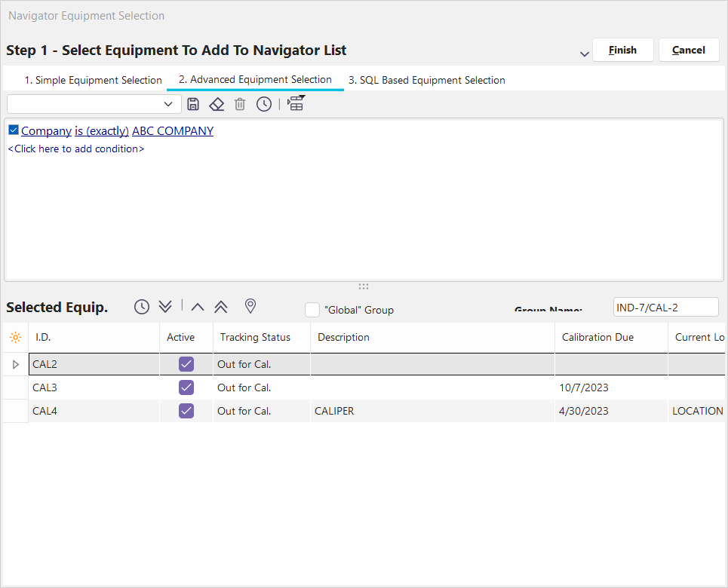
Task: Toggle the Active checkbox for CAL3
Action: tap(186, 387)
